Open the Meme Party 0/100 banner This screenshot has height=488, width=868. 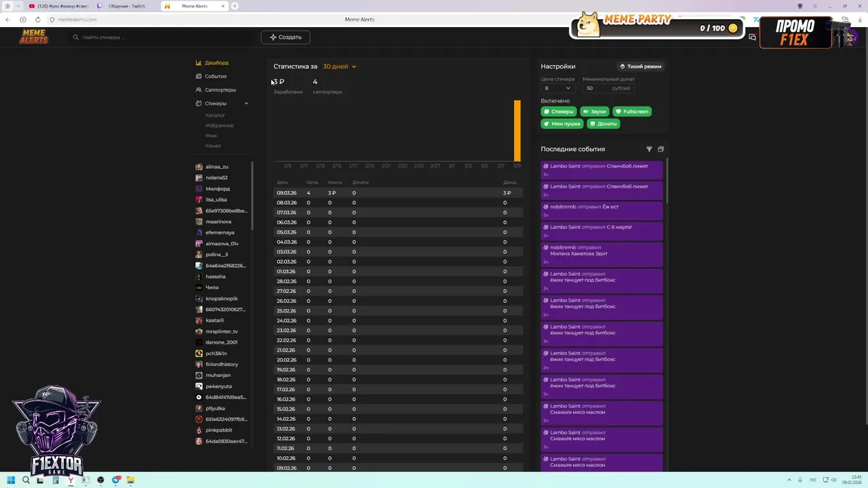coord(656,26)
